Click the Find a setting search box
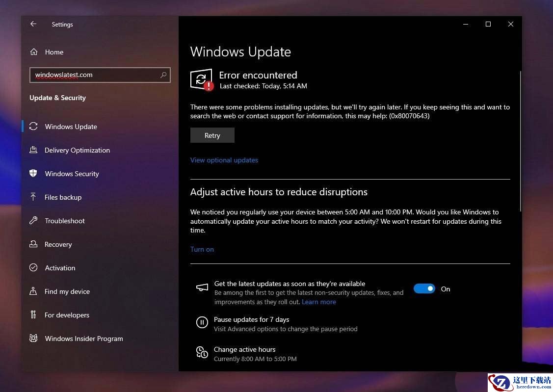This screenshot has height=392, width=553. coord(100,75)
